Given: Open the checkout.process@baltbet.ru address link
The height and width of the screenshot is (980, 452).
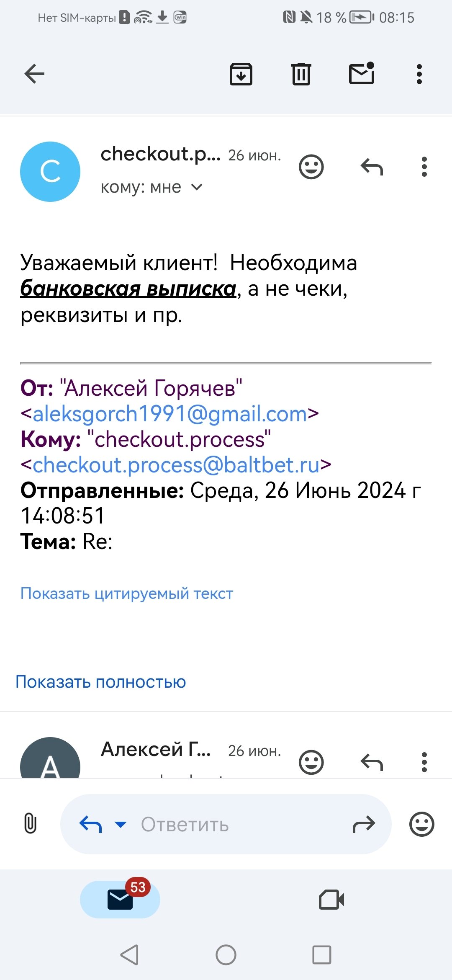Looking at the screenshot, I should (176, 465).
